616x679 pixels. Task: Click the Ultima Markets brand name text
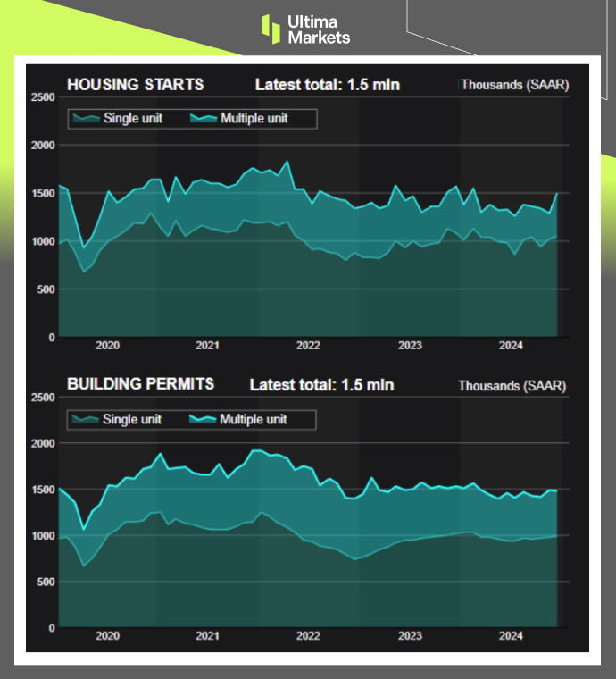point(318,29)
